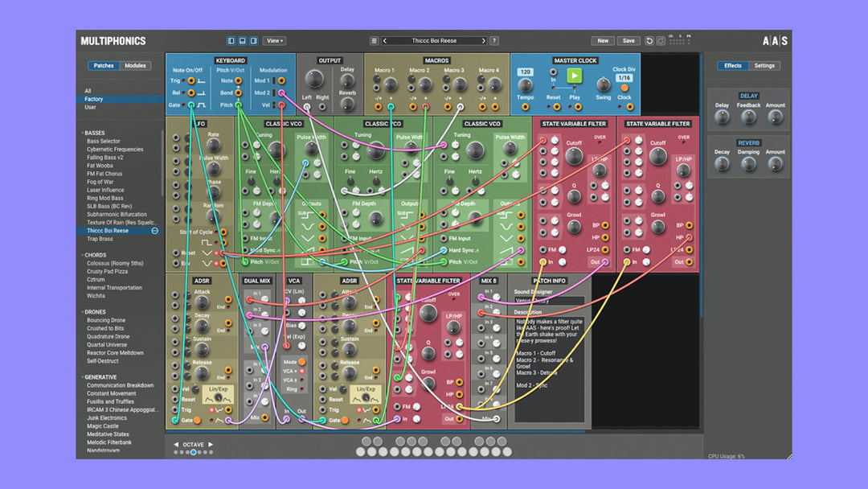Image resolution: width=868 pixels, height=489 pixels.
Task: Toggle the VCA Mode orange switch
Action: pyautogui.click(x=301, y=362)
